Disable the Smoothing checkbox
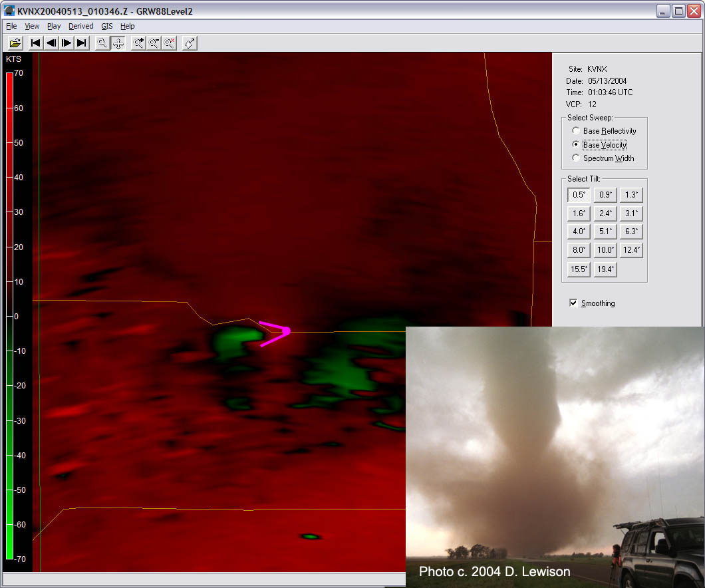This screenshot has height=588, width=705. tap(573, 303)
